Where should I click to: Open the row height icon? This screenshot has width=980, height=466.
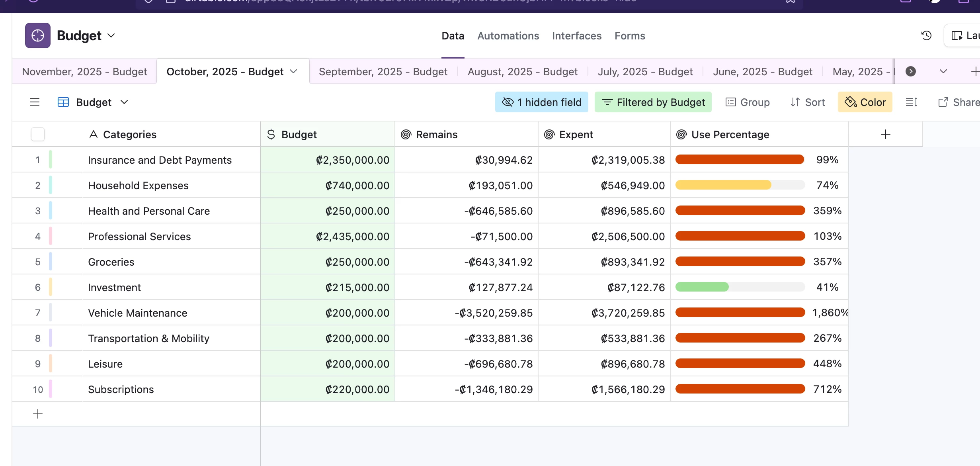pyautogui.click(x=911, y=102)
